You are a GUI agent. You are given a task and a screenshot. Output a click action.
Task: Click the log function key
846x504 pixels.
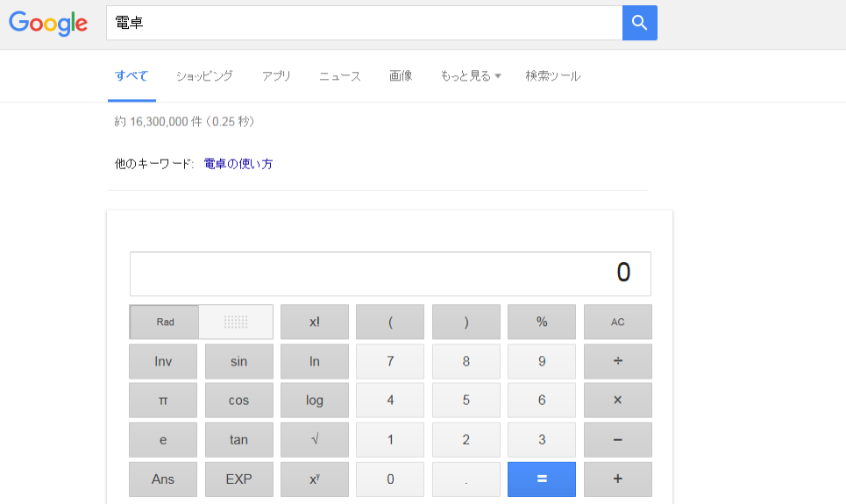[315, 401]
